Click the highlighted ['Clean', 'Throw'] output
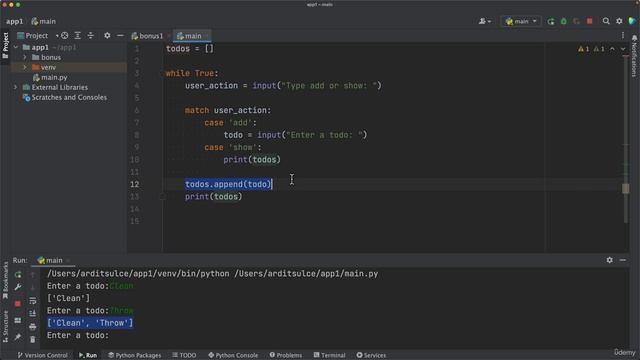Screen dimensions: 640x360 pos(90,323)
